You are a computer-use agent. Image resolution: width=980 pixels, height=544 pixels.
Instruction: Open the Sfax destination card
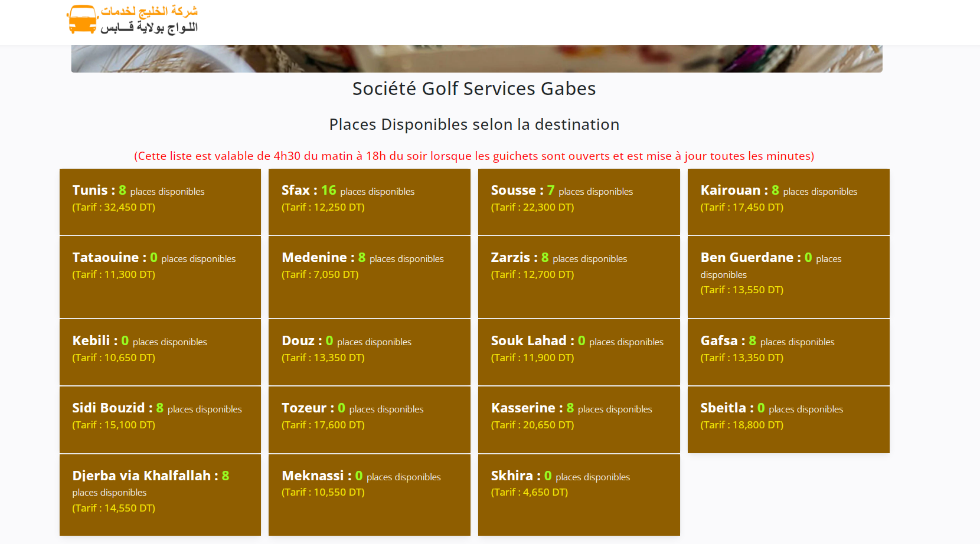point(369,201)
